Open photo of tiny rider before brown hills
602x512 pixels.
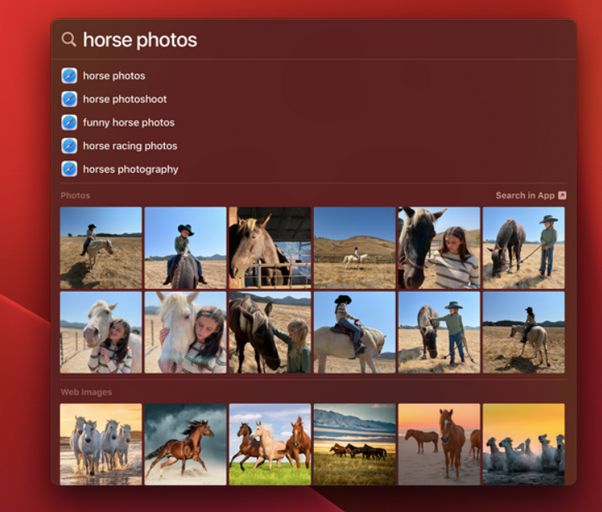tap(355, 248)
